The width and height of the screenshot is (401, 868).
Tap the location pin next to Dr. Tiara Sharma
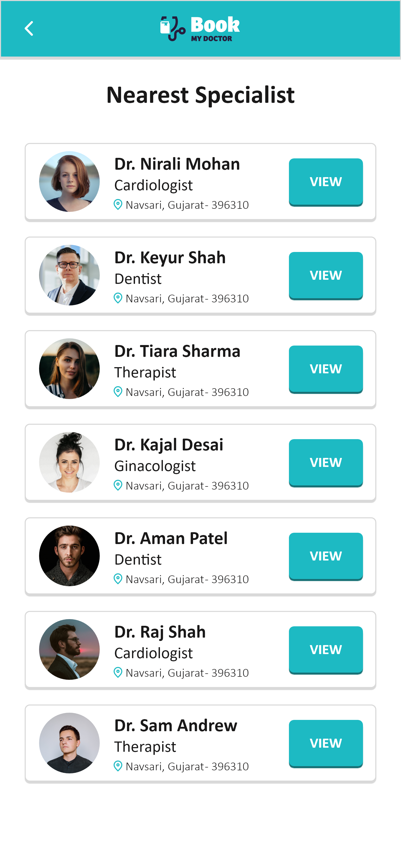click(x=118, y=392)
